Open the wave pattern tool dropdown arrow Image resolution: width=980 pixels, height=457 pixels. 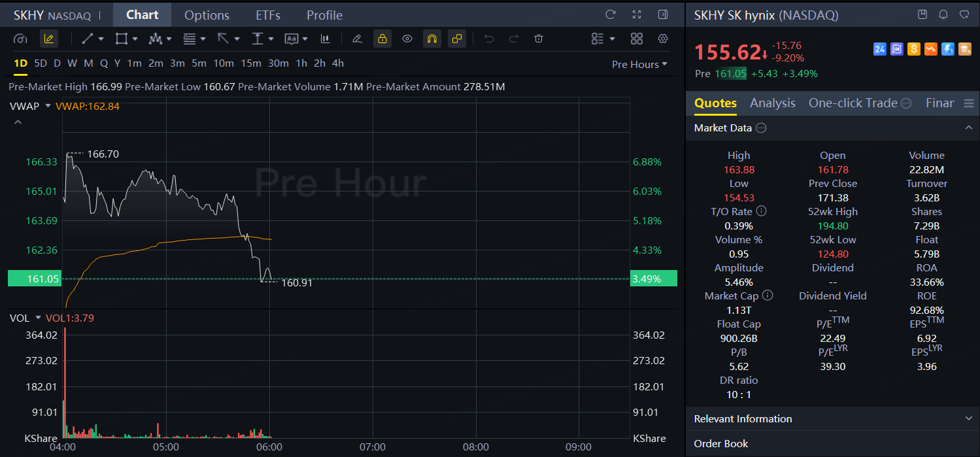[x=169, y=39]
